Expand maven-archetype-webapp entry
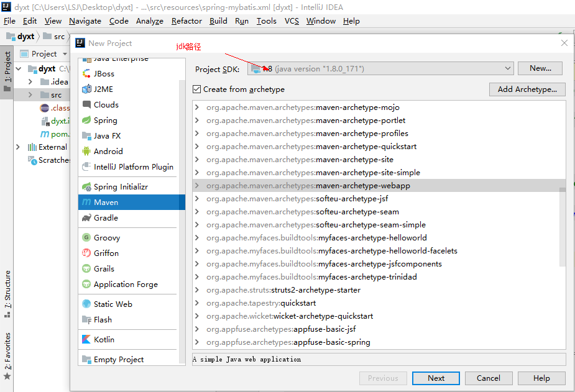This screenshot has height=392, width=575. (197, 186)
